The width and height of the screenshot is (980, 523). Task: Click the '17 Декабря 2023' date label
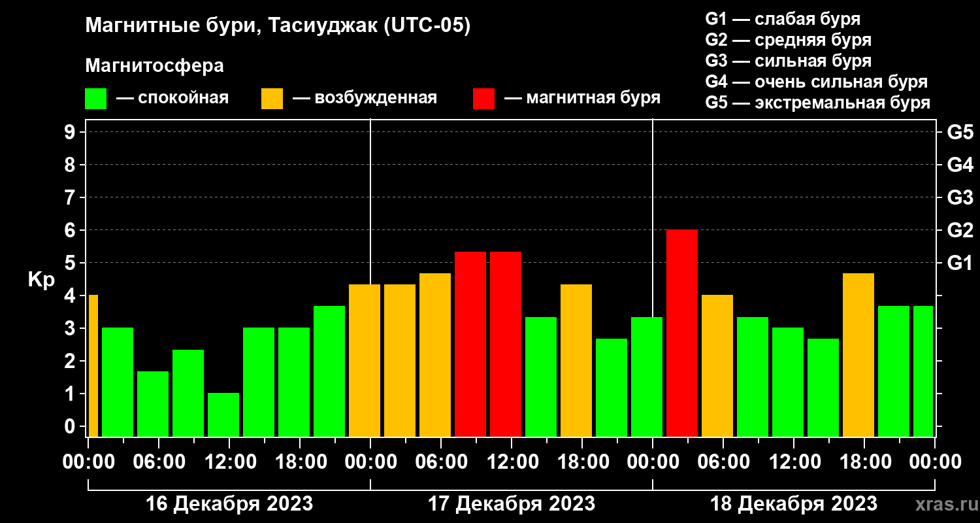(x=512, y=504)
